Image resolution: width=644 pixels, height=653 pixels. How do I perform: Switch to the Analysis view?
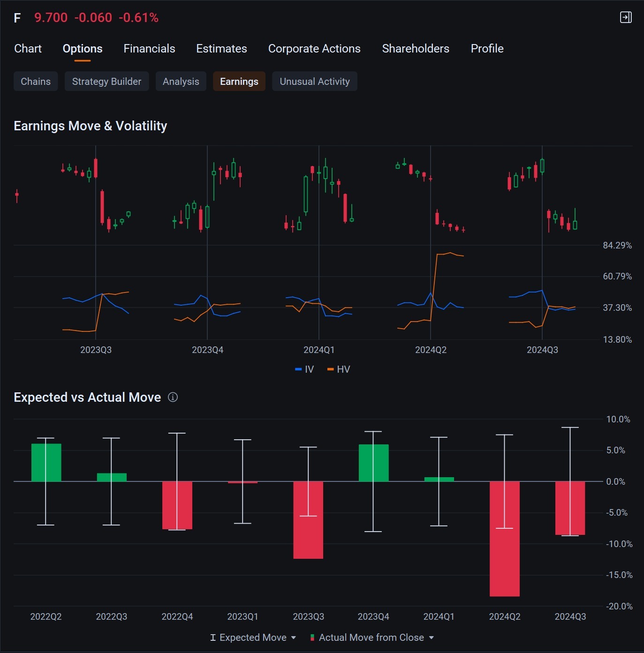[x=181, y=82]
